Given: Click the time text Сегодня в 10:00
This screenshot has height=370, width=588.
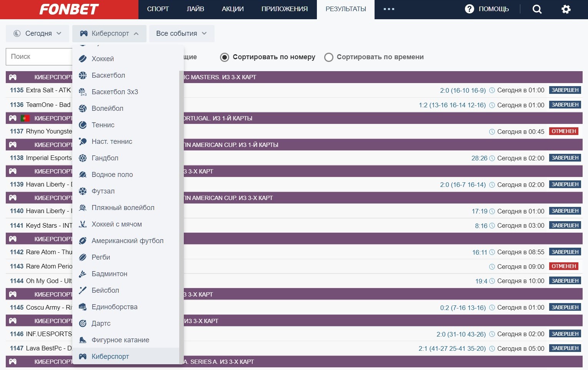Looking at the screenshot, I should [521, 281].
